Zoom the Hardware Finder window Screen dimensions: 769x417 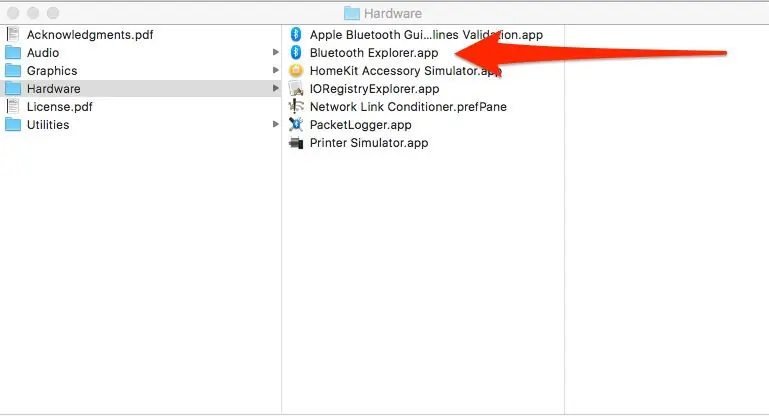53,13
